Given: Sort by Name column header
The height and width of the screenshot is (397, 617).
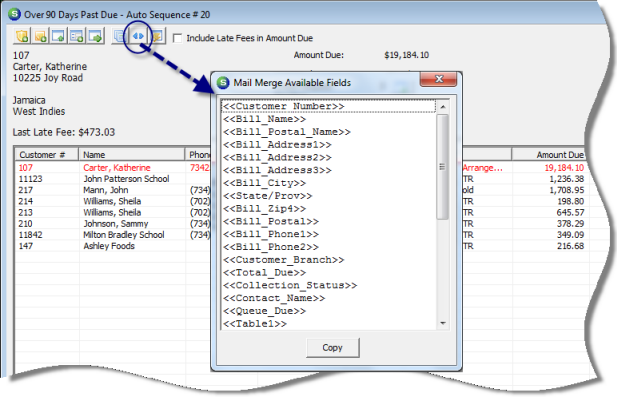Looking at the screenshot, I should pyautogui.click(x=132, y=155).
